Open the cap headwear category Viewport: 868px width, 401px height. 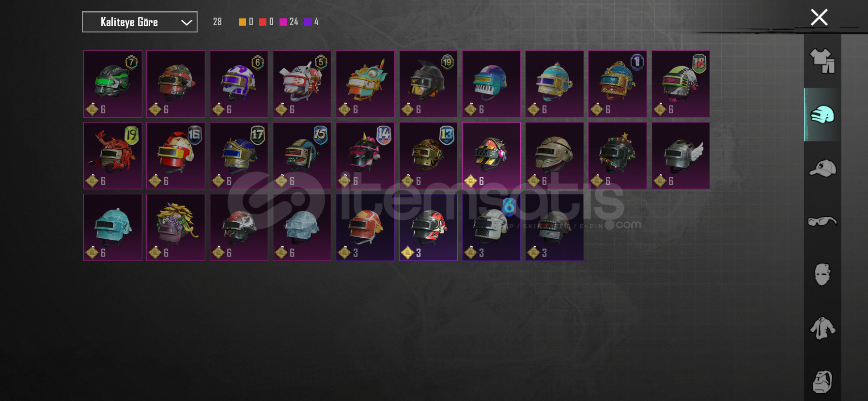(822, 168)
